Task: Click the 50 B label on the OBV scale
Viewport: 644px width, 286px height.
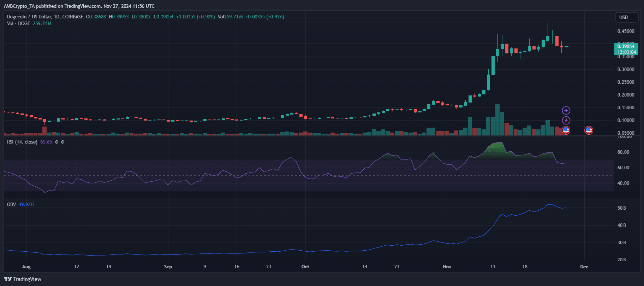Action: pos(622,208)
